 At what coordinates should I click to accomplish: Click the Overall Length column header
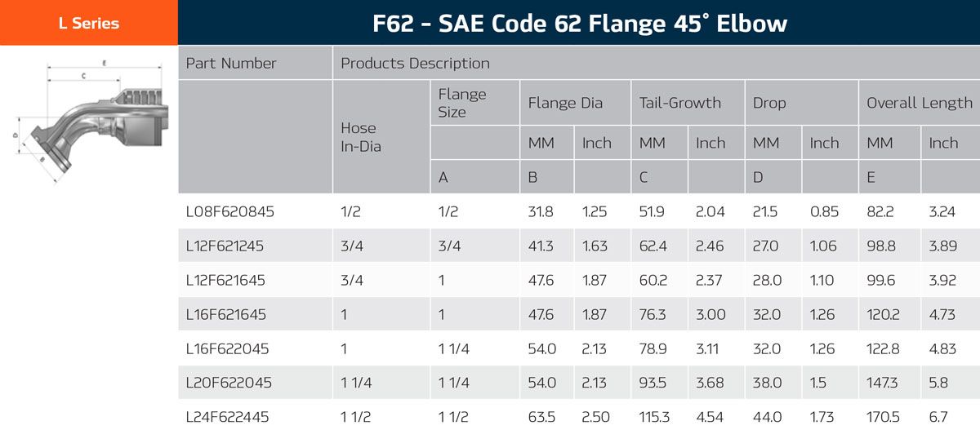919,103
